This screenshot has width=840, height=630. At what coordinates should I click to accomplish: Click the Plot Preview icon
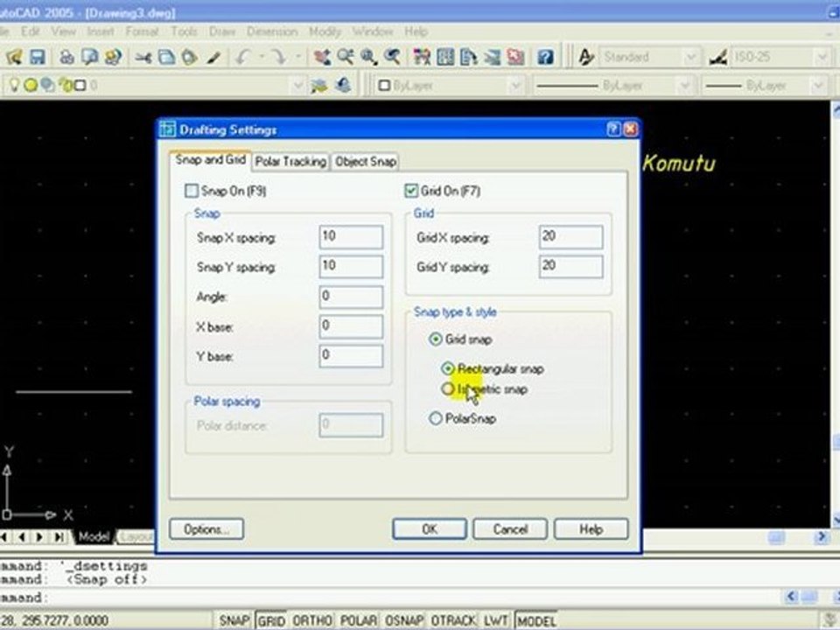[x=89, y=56]
